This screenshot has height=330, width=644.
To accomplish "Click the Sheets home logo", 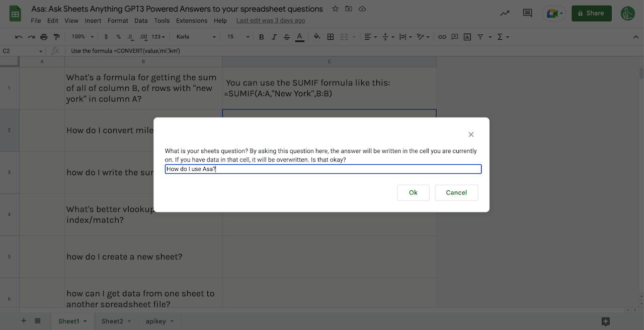I will [15, 14].
